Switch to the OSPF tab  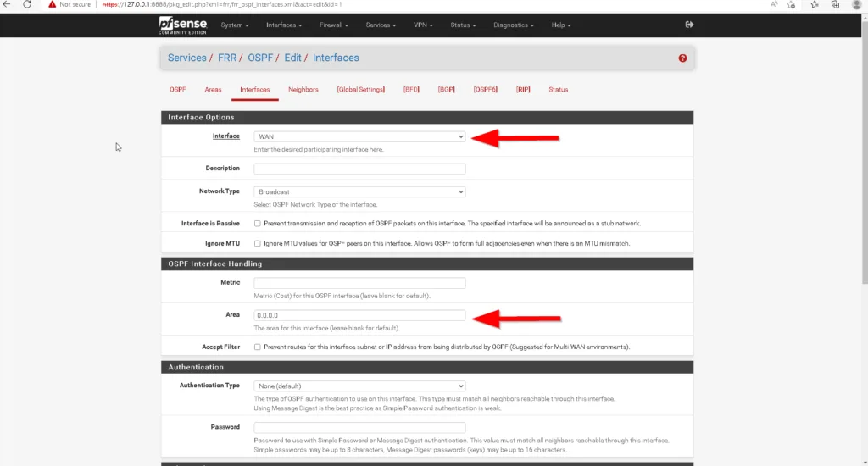pyautogui.click(x=178, y=90)
